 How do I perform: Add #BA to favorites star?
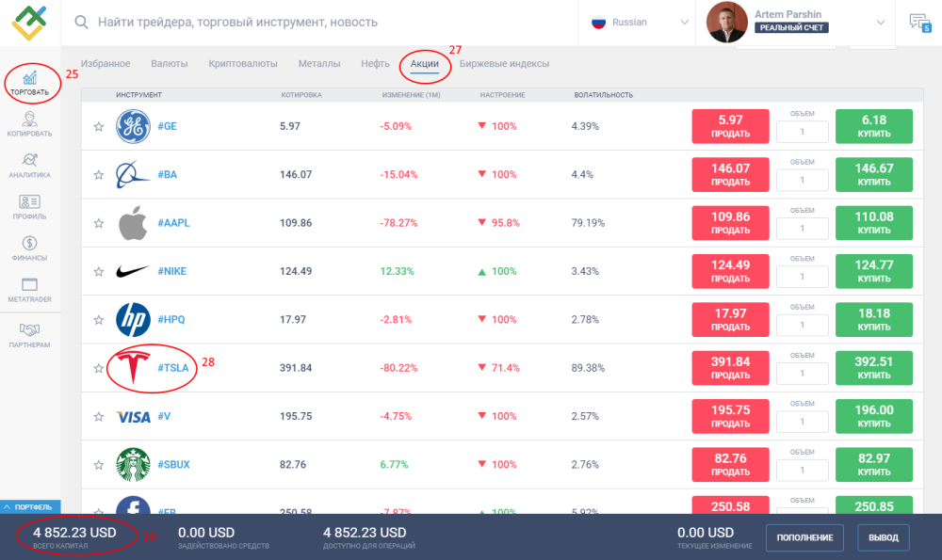(x=99, y=175)
